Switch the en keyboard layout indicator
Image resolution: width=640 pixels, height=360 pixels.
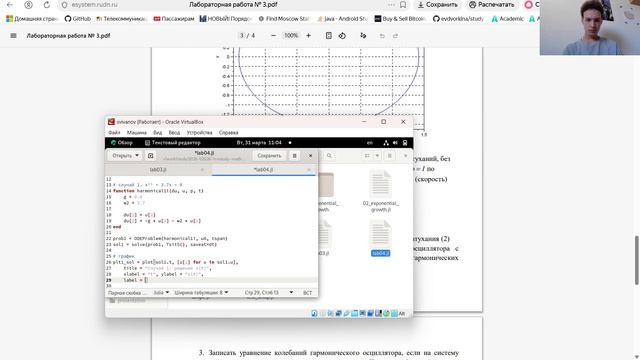pyautogui.click(x=370, y=143)
